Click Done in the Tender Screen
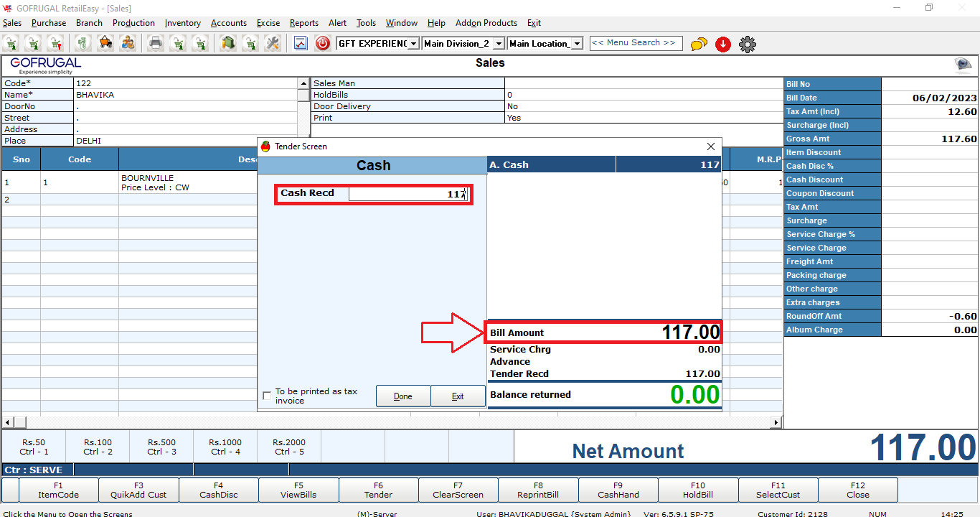This screenshot has width=980, height=517. click(403, 396)
